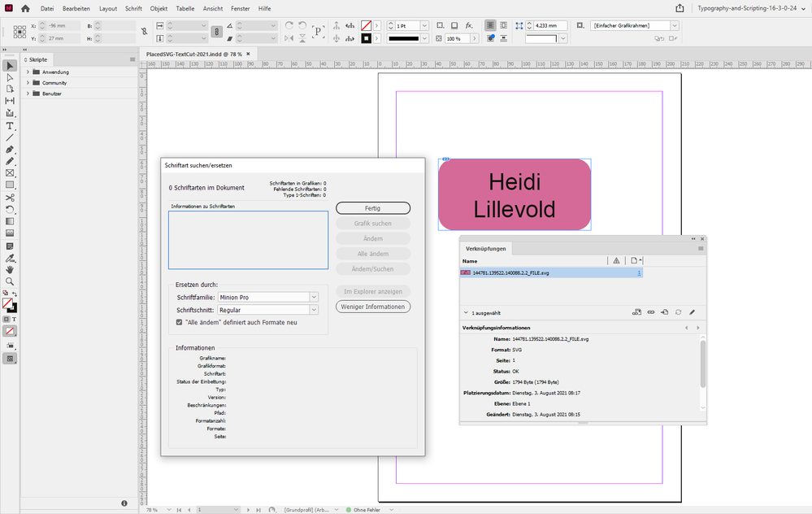The height and width of the screenshot is (514, 812).
Task: Select the Pencil tool
Action: (x=10, y=161)
